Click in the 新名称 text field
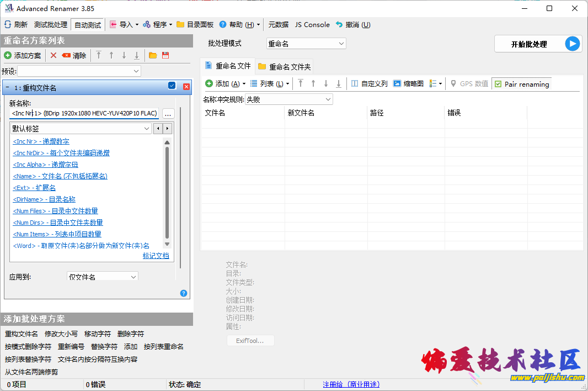 pyautogui.click(x=84, y=113)
